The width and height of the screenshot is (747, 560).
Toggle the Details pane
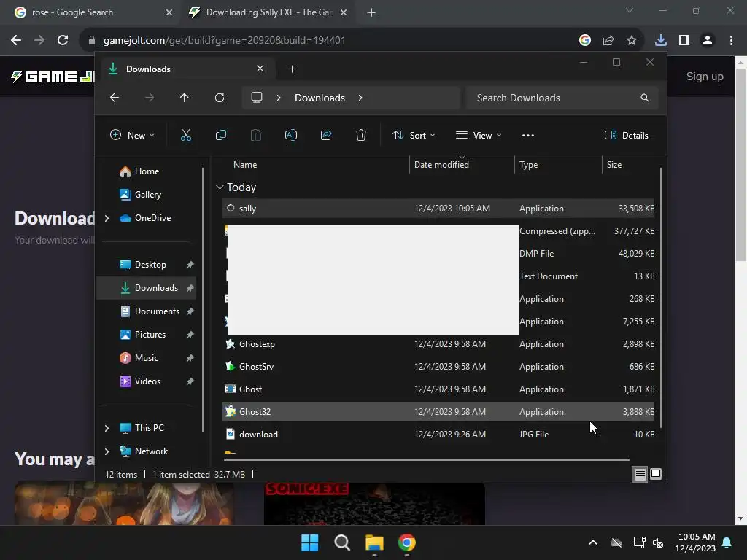click(627, 135)
